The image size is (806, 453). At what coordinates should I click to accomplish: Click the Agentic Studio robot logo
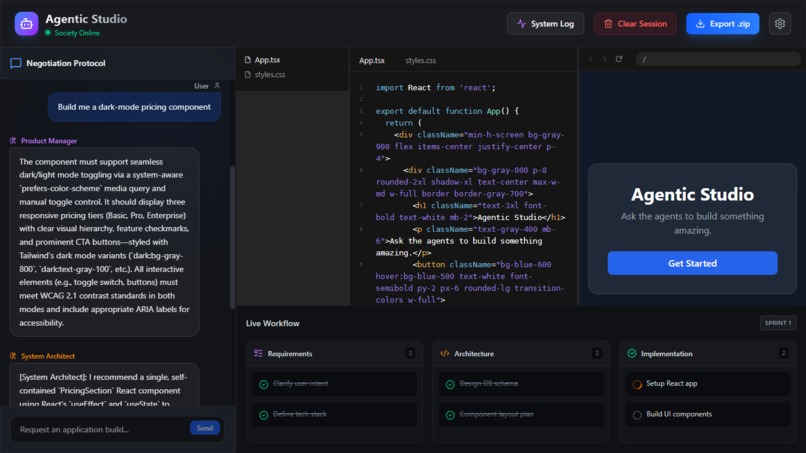26,24
